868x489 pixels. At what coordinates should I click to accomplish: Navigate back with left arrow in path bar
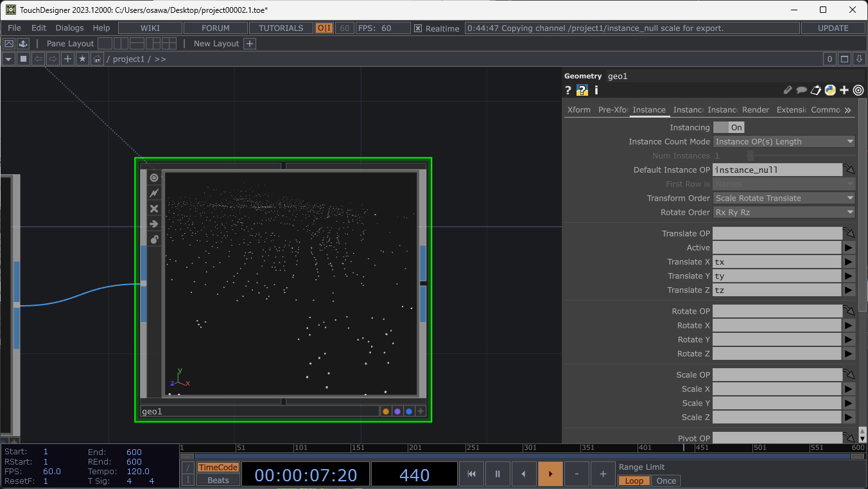pos(38,59)
